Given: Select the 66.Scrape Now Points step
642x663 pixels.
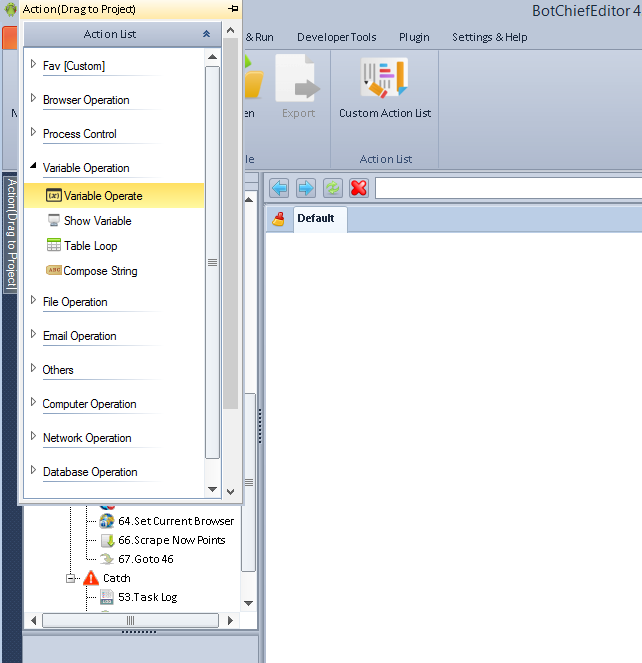Looking at the screenshot, I should click(171, 540).
